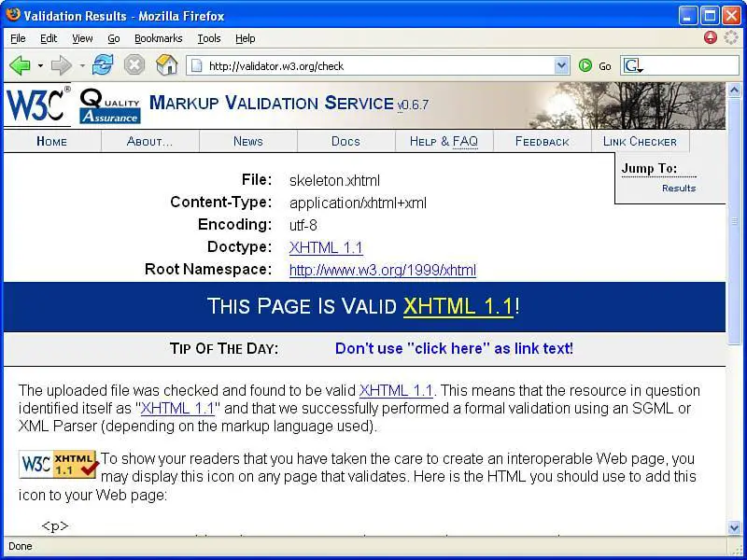The height and width of the screenshot is (560, 747).
Task: Click the Done status bar text
Action: [21, 546]
